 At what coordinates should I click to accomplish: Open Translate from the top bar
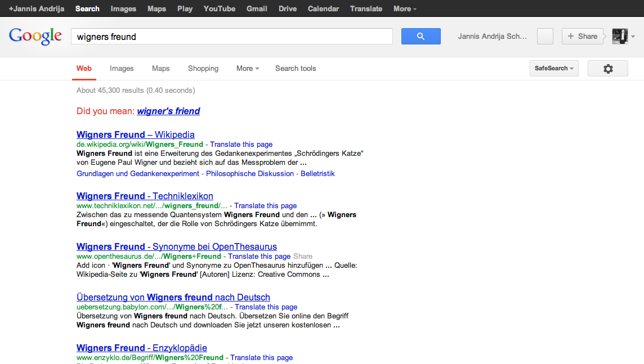[366, 8]
